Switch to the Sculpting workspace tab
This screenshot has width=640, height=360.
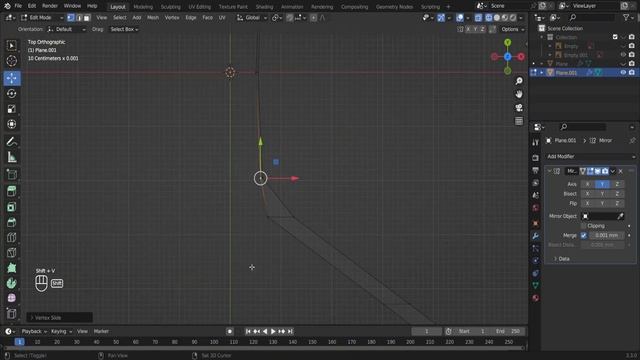click(170, 7)
